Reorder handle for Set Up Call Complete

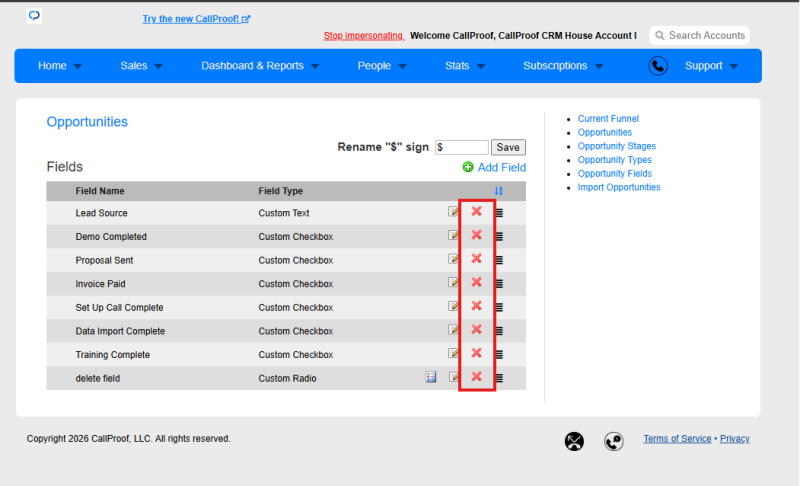[499, 307]
